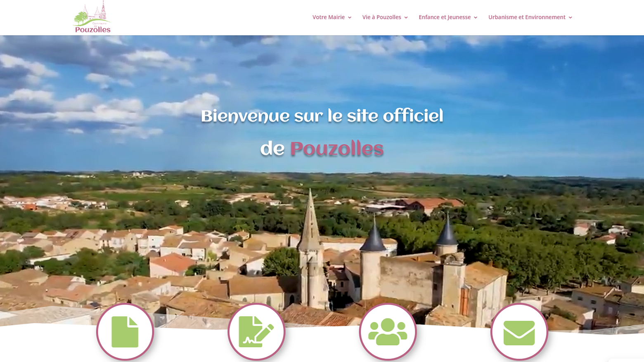Click the pink 'Pouzolles' hero title word

(x=337, y=149)
